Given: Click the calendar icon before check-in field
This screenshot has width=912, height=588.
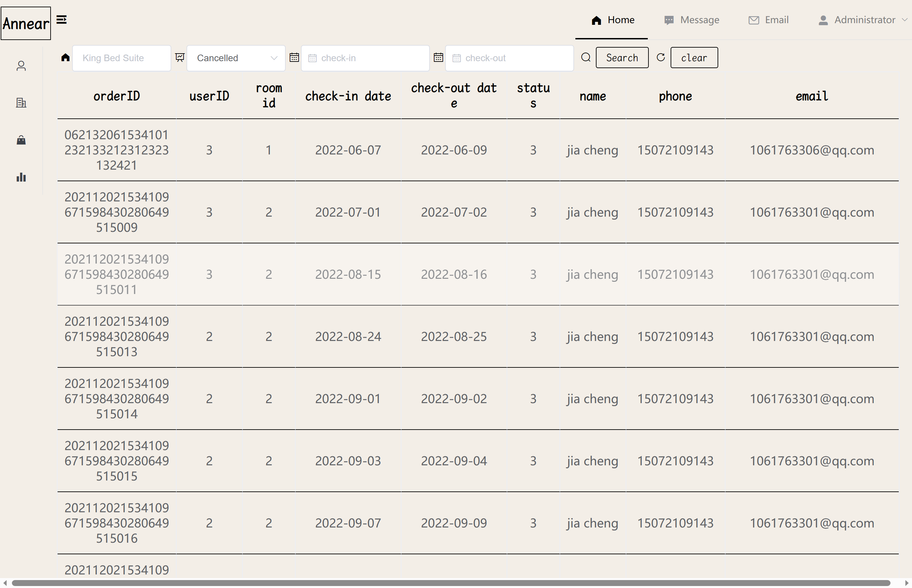Looking at the screenshot, I should click(x=294, y=58).
